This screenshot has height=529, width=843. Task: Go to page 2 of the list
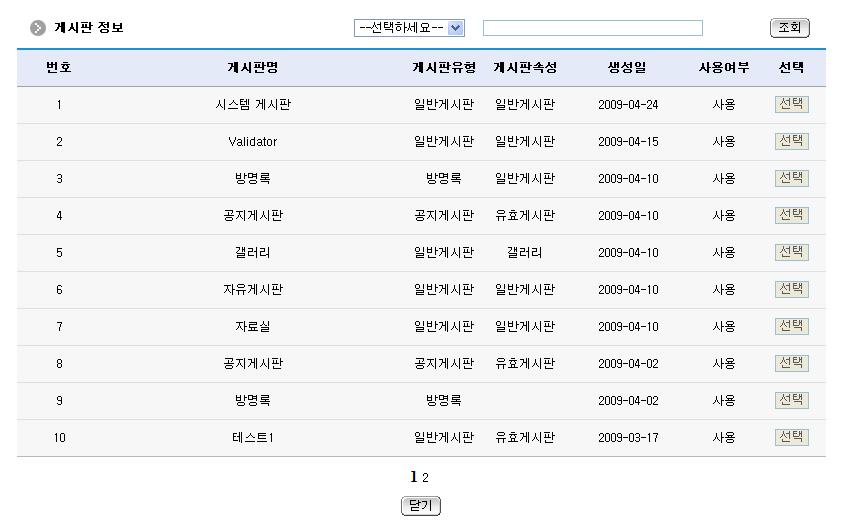[x=425, y=478]
